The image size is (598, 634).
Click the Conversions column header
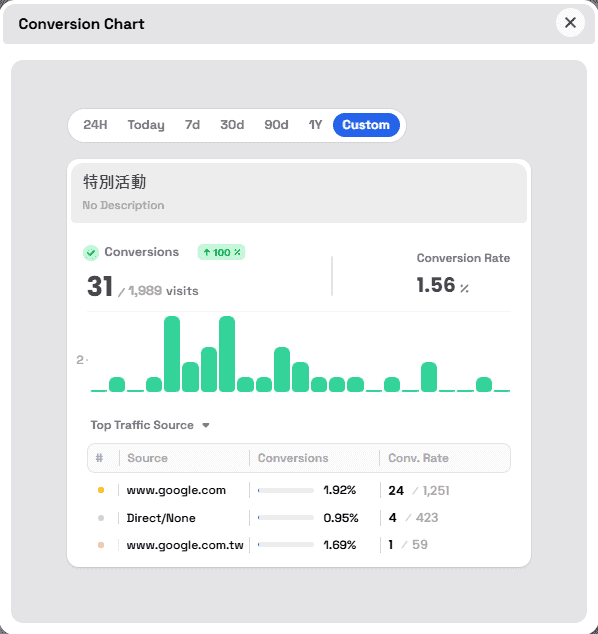pos(293,458)
